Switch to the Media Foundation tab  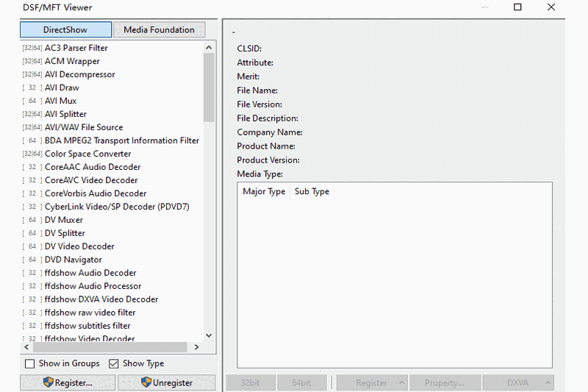(159, 30)
